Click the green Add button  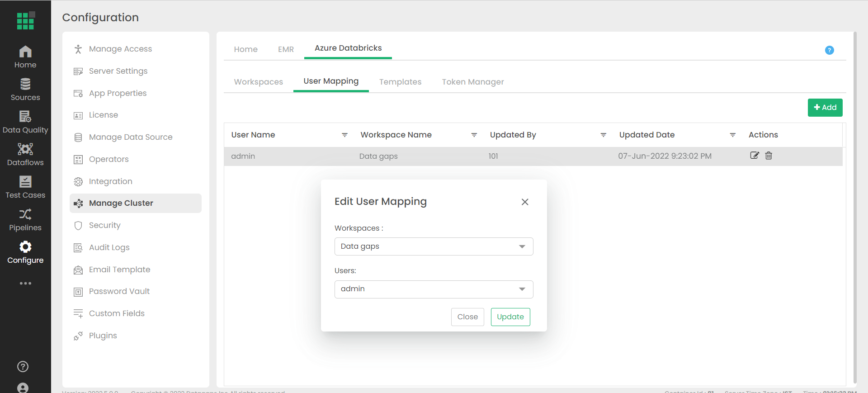[x=825, y=108]
